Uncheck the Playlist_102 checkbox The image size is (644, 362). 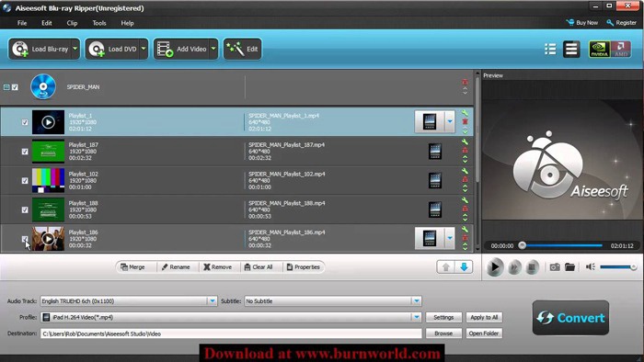(25, 180)
